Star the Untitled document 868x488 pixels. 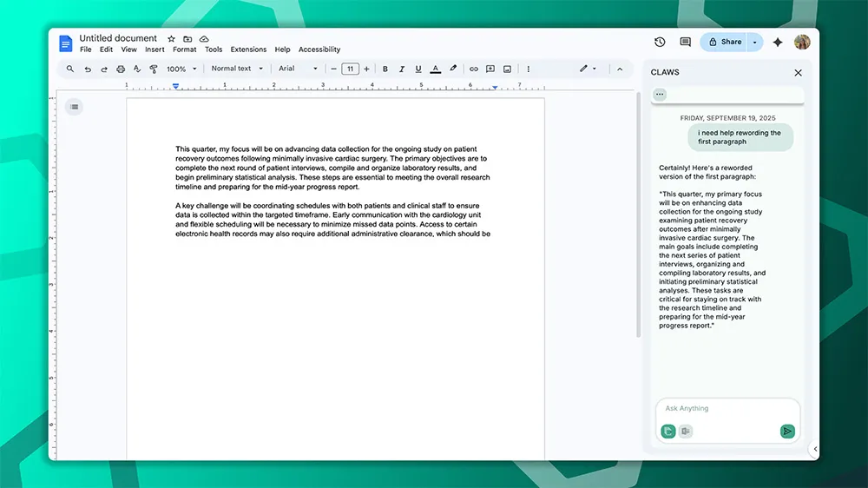[x=171, y=39]
